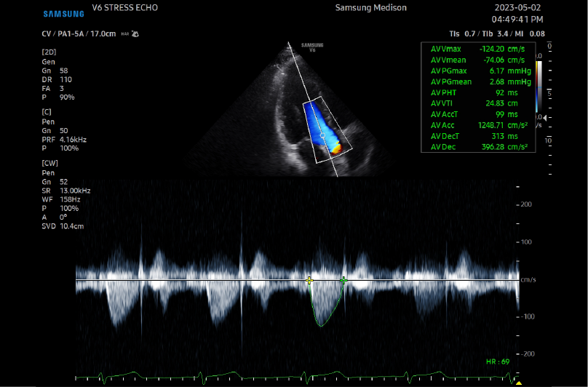Click the A 0° angle setting

[55, 218]
